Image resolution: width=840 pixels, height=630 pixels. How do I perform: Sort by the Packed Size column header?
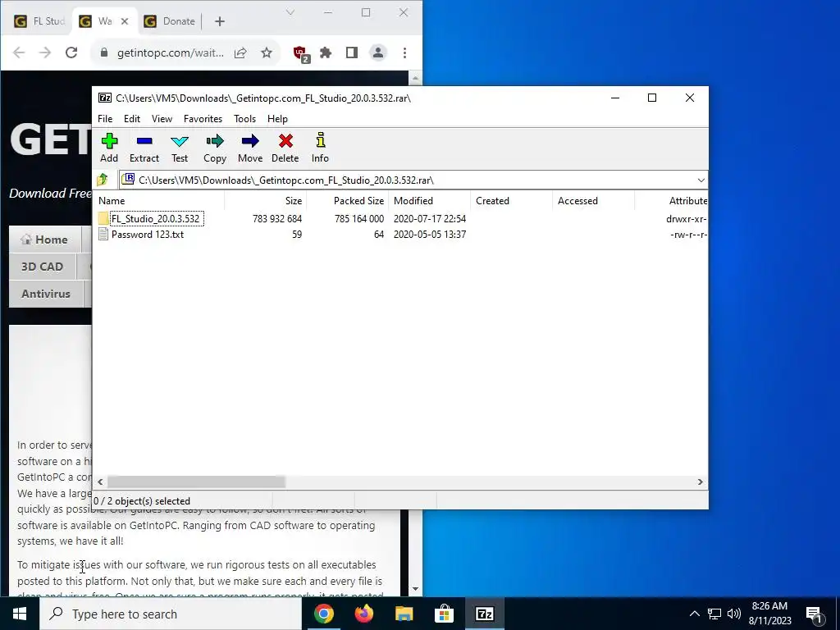[x=348, y=201]
